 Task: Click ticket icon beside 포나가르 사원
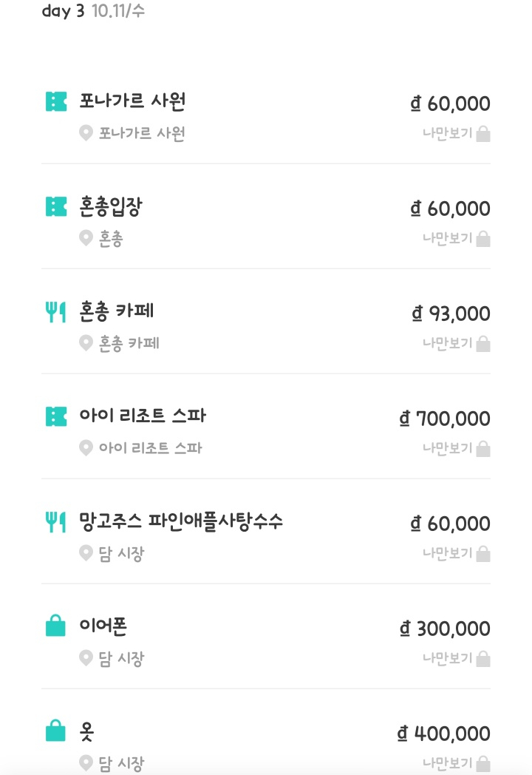[56, 101]
